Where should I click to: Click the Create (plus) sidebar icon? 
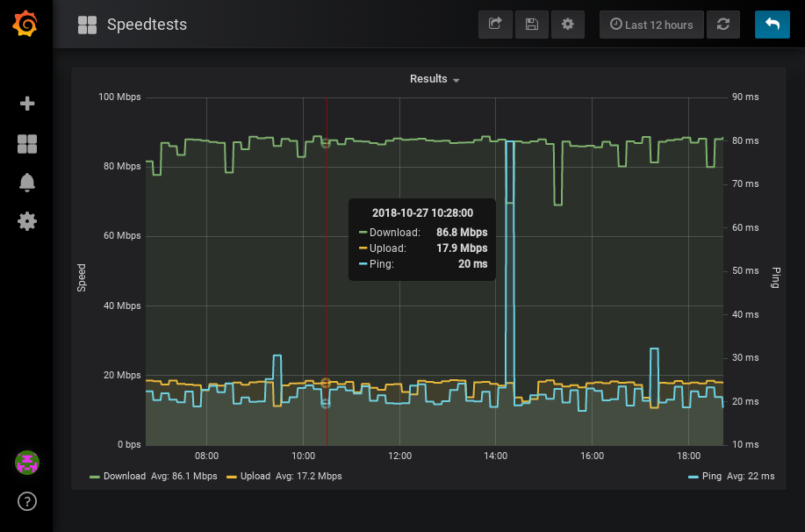[26, 104]
